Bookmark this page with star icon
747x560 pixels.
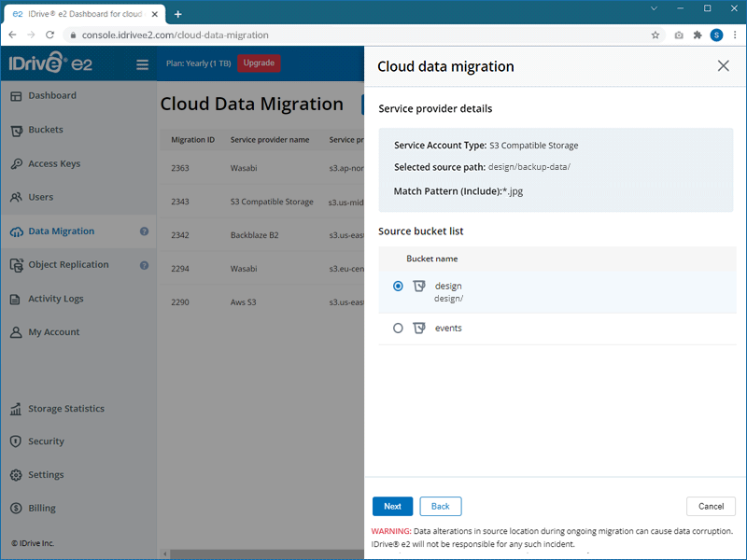(x=655, y=35)
